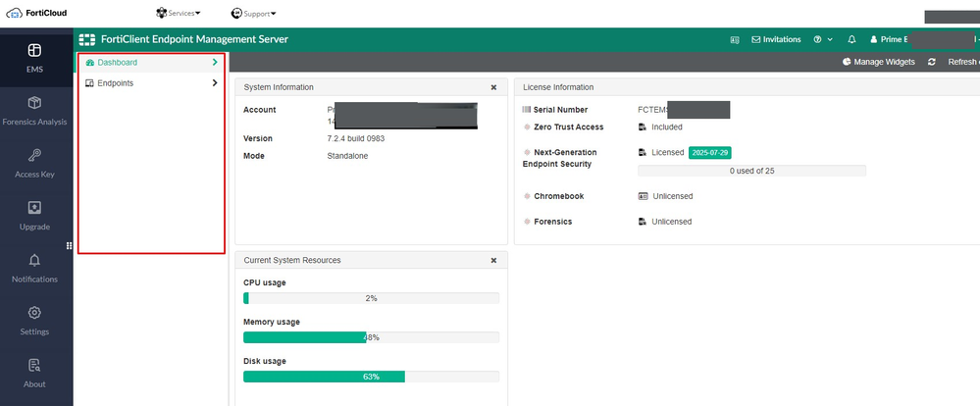Click the license card icon in header
980x406 pixels.
point(735,39)
